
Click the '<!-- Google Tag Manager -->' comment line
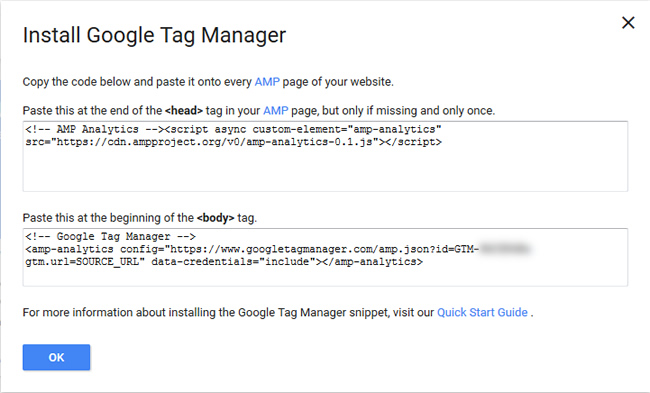click(x=110, y=237)
